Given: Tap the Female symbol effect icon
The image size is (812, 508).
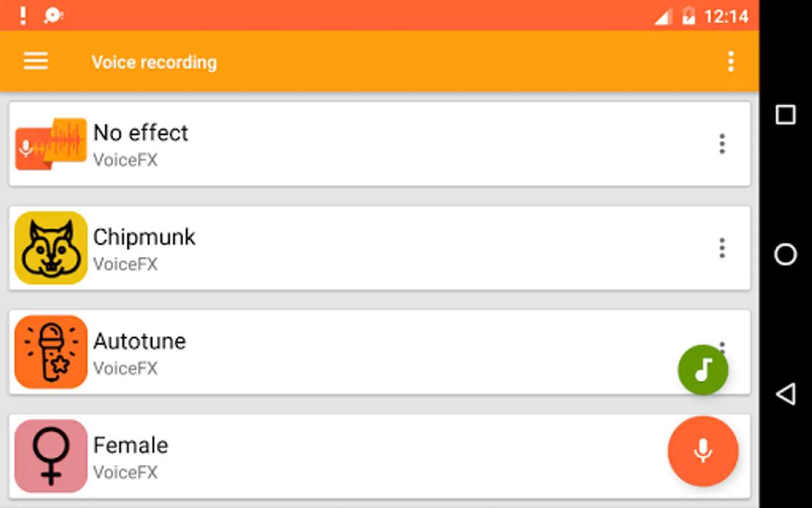Looking at the screenshot, I should click(x=51, y=456).
